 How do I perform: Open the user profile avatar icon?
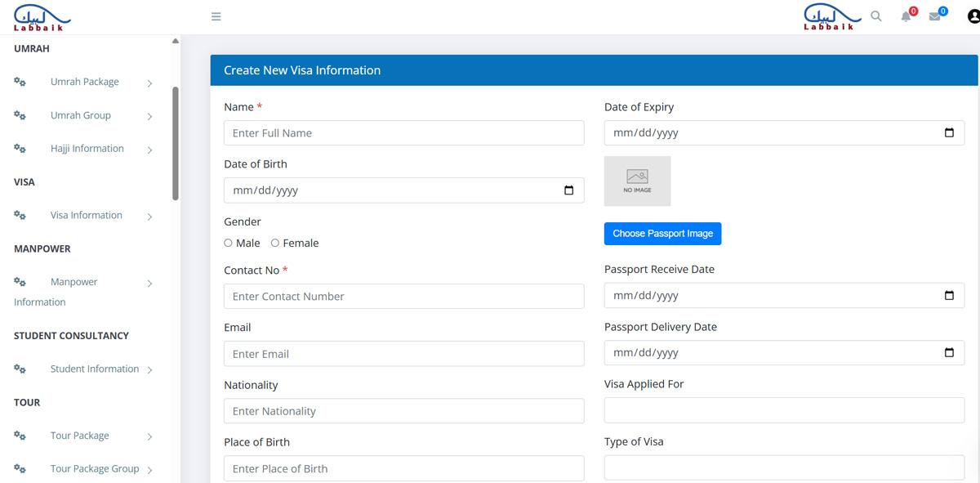tap(973, 16)
